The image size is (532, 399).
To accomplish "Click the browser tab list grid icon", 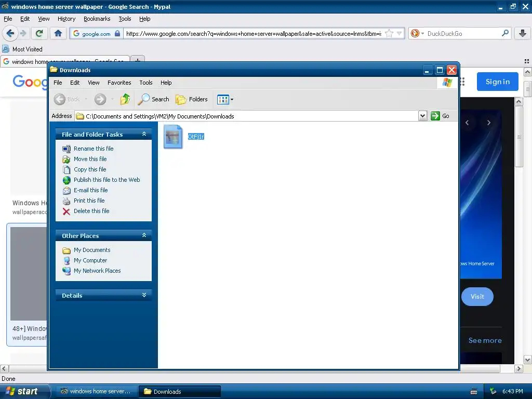I will [x=527, y=61].
